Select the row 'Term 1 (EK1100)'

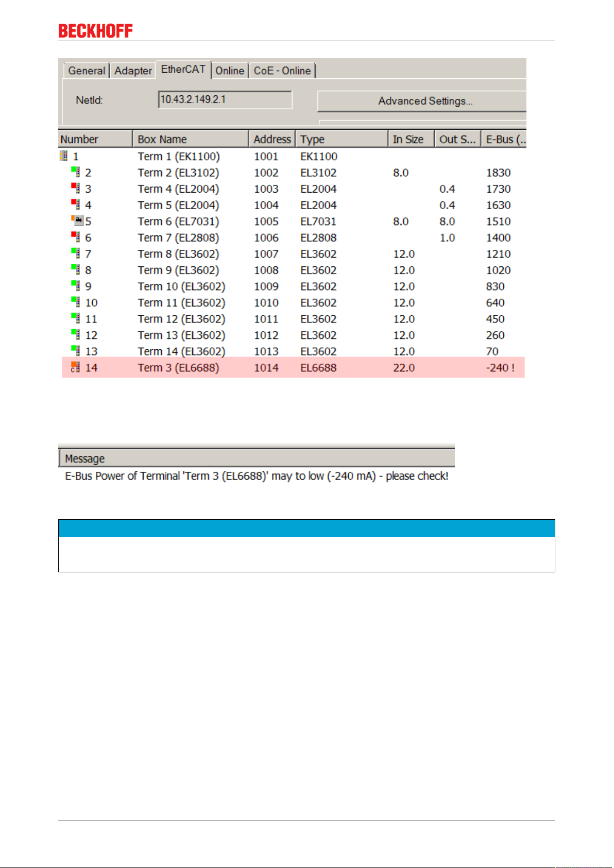[x=292, y=156]
